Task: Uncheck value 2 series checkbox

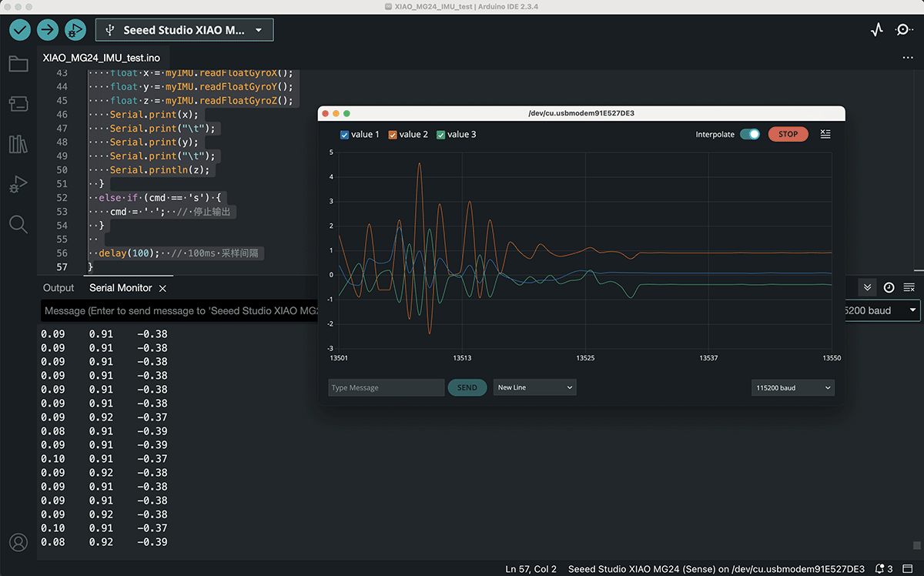Action: (393, 135)
